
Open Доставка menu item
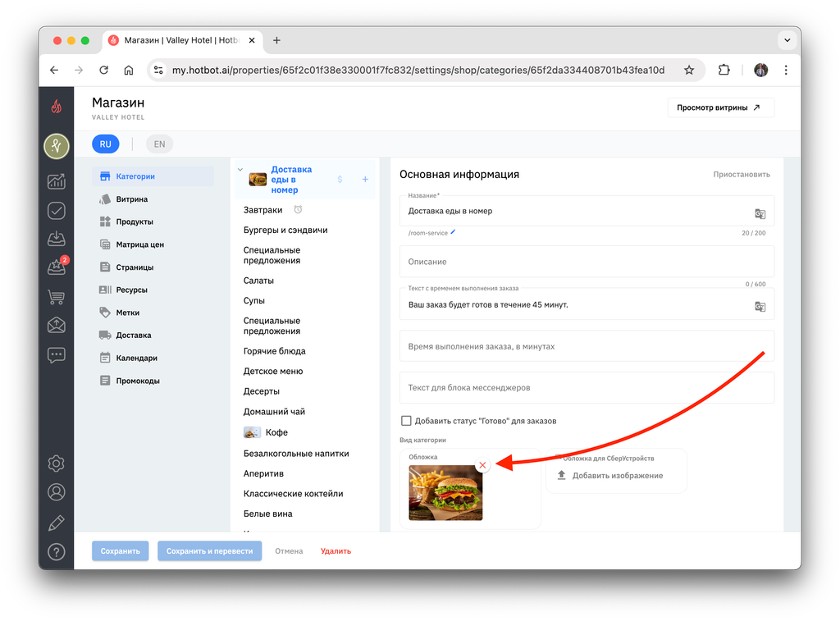click(153, 336)
